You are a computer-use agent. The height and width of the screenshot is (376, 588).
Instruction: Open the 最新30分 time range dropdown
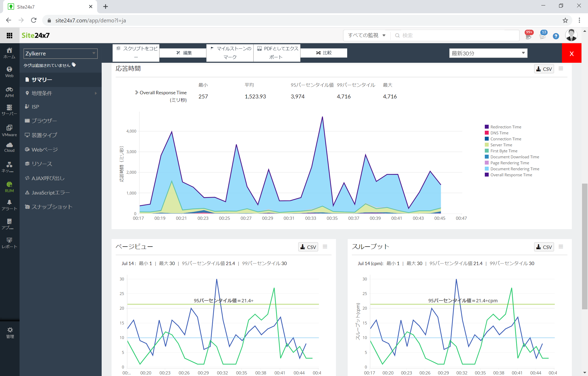tap(487, 53)
